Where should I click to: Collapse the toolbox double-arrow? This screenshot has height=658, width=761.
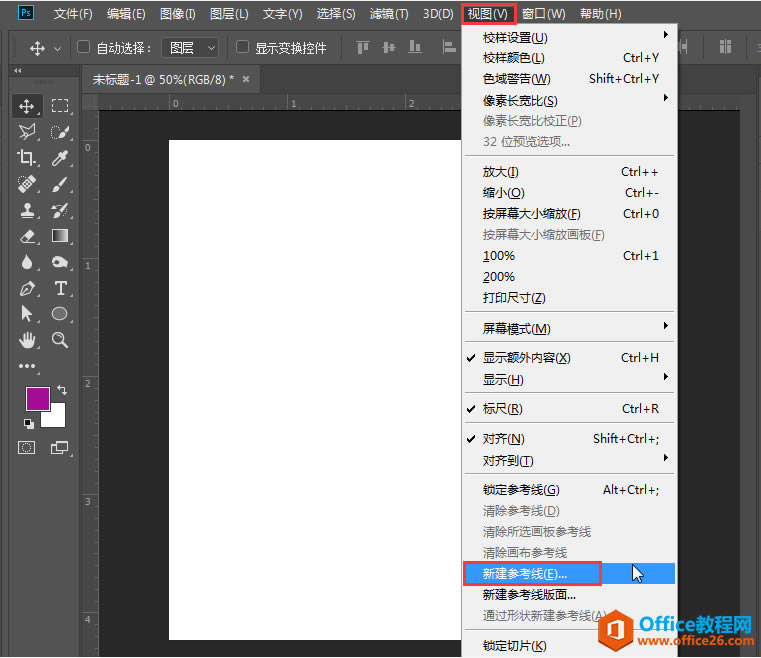tap(18, 71)
